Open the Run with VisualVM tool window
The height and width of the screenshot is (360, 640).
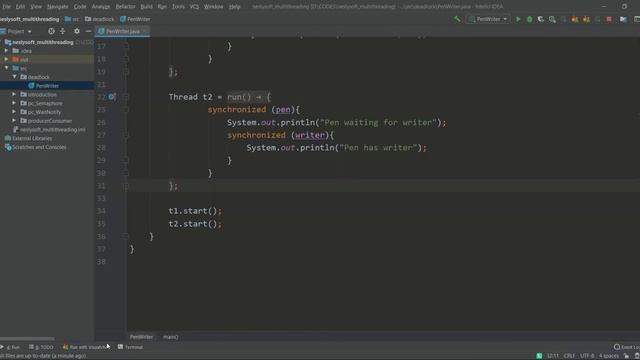click(x=86, y=347)
